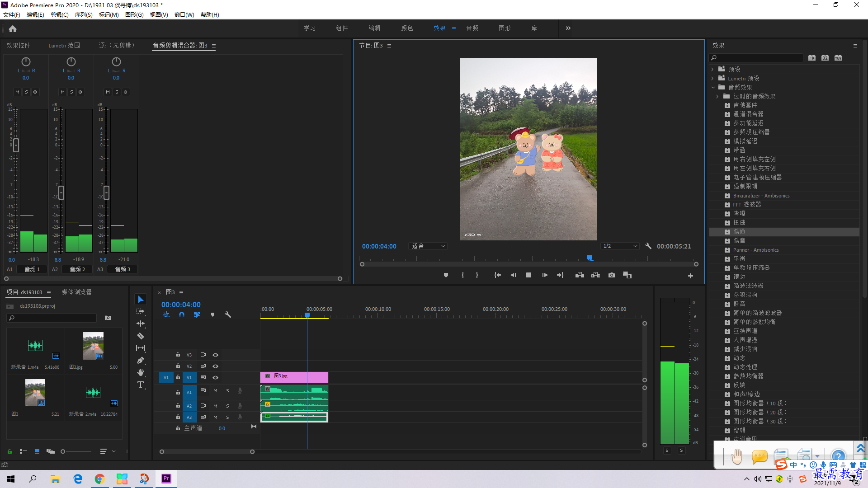Open the program monitor button editor plus
The width and height of the screenshot is (868, 488).
tap(690, 276)
